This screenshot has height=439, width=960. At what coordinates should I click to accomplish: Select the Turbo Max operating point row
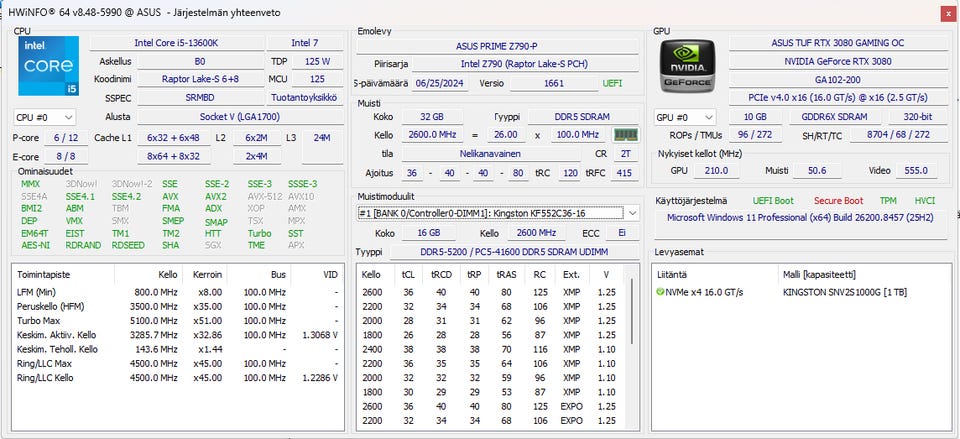178,321
